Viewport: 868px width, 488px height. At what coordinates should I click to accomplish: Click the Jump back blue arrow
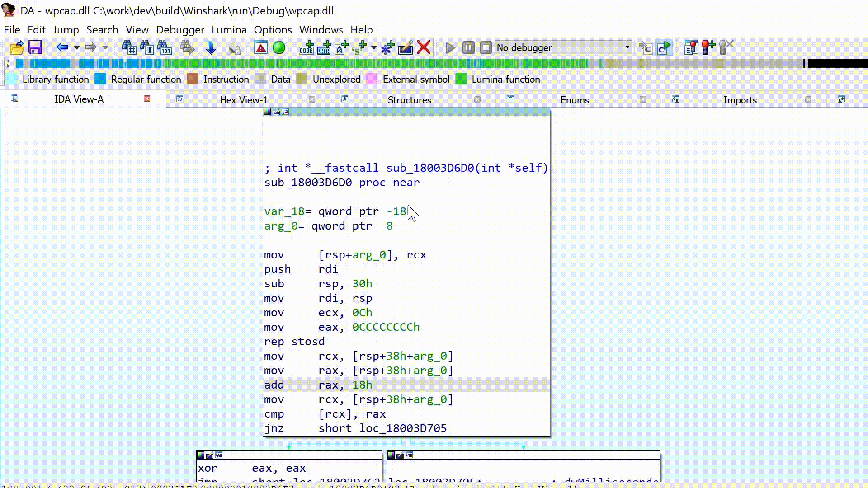click(62, 47)
